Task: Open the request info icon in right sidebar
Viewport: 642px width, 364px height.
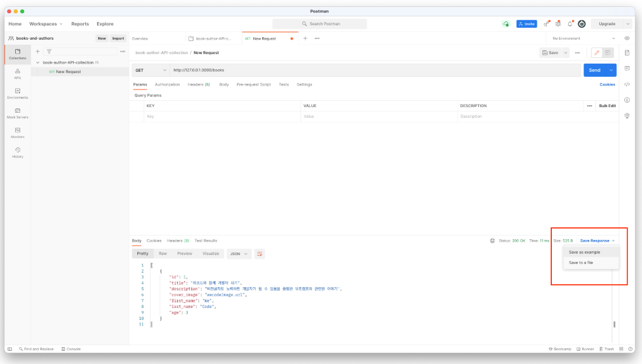Action: (x=627, y=100)
